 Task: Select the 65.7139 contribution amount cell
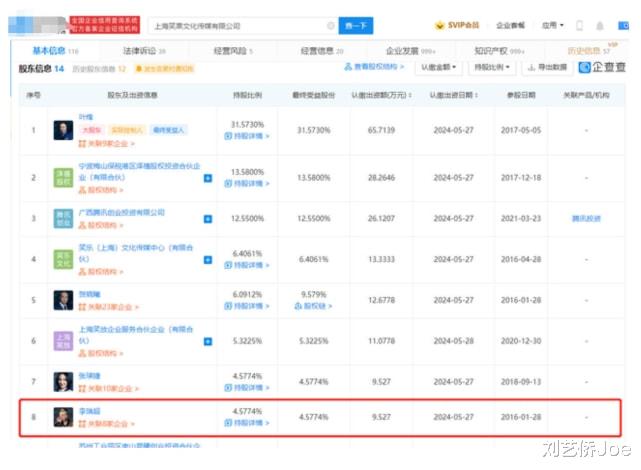(x=381, y=130)
